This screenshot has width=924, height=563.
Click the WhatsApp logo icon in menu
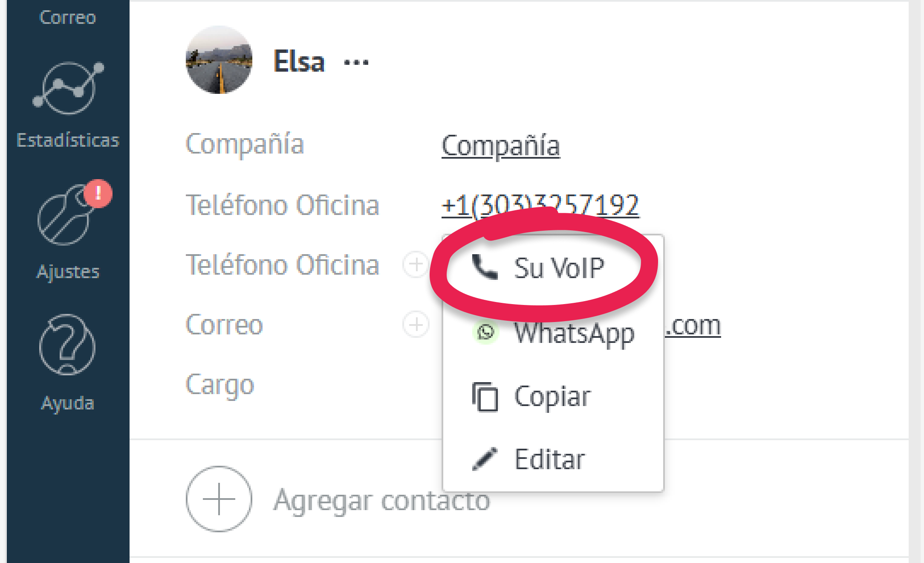485,332
